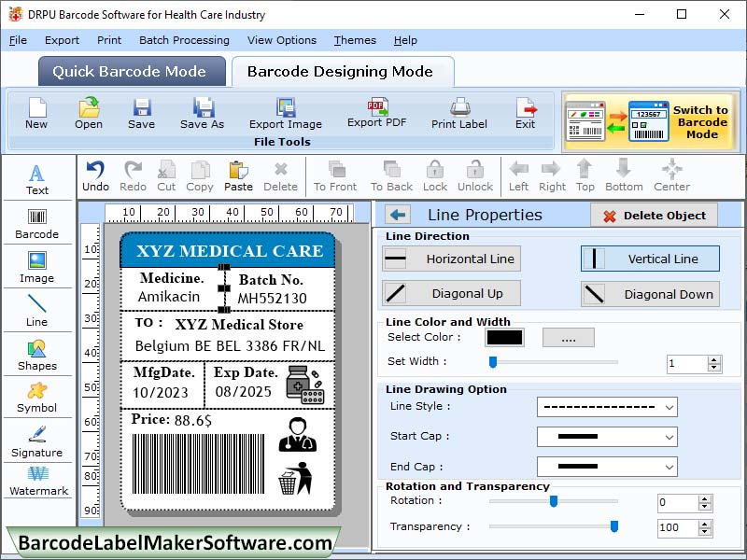Select the Watermark tool
The image size is (747, 560).
pos(38,481)
